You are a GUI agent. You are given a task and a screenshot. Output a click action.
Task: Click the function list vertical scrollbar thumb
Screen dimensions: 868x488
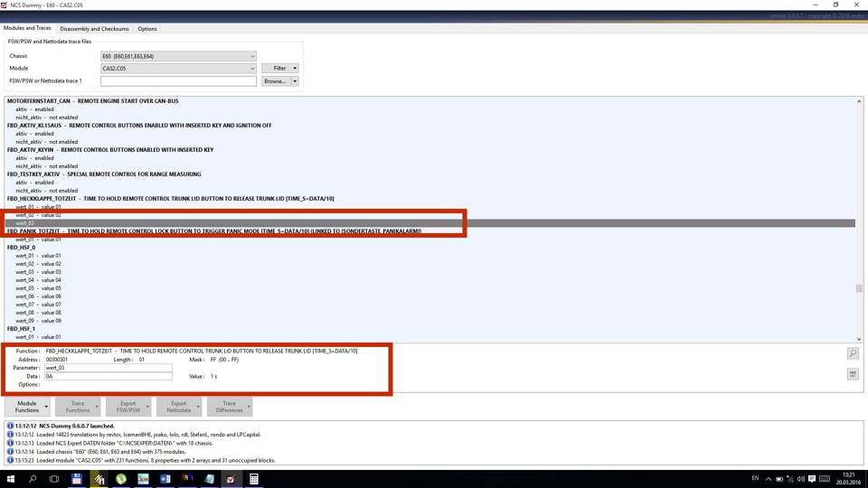[859, 288]
